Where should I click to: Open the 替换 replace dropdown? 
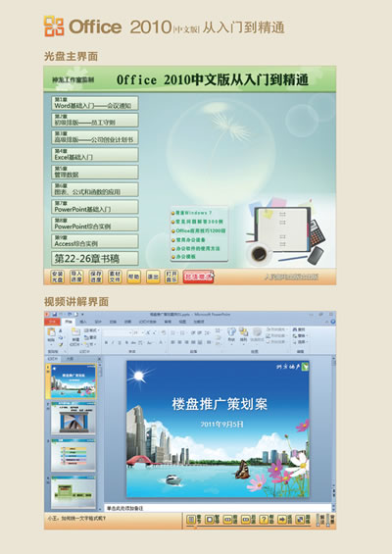point(300,335)
